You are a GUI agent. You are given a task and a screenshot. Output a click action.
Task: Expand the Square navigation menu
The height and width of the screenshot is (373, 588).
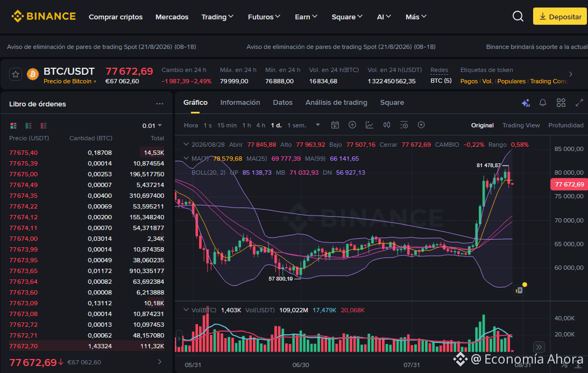click(x=347, y=17)
